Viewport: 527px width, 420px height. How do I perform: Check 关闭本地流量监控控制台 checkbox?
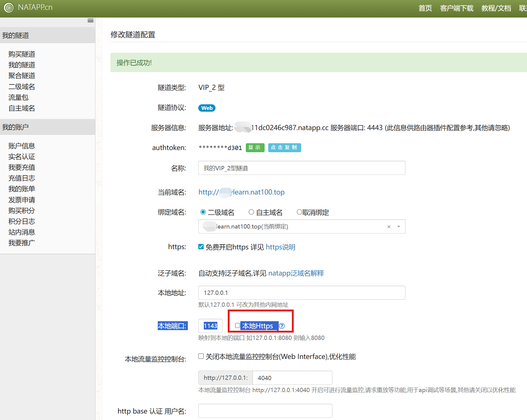coord(201,356)
